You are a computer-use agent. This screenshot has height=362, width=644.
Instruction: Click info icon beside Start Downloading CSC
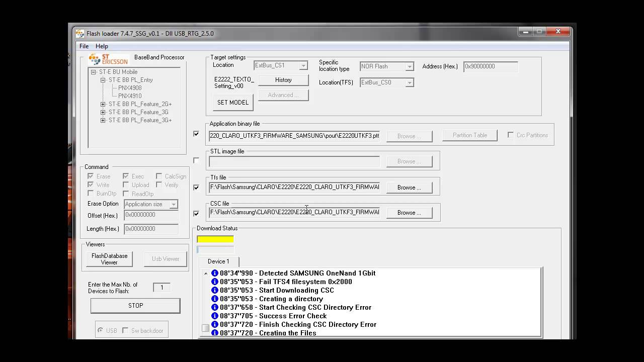pos(215,290)
